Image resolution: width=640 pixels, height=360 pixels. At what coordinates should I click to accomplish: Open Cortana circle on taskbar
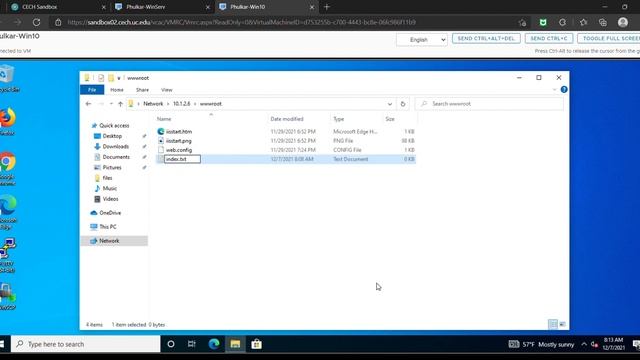[x=171, y=344]
